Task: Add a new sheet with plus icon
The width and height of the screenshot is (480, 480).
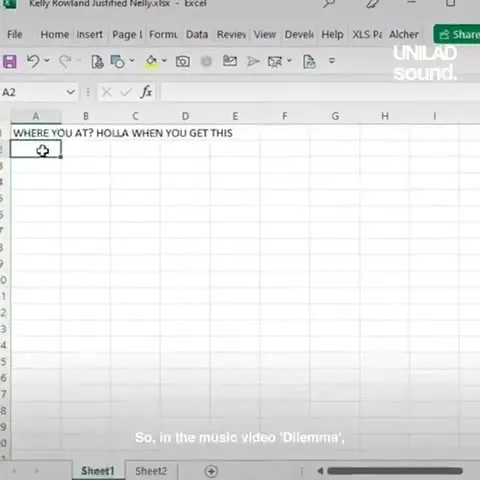Action: point(211,471)
